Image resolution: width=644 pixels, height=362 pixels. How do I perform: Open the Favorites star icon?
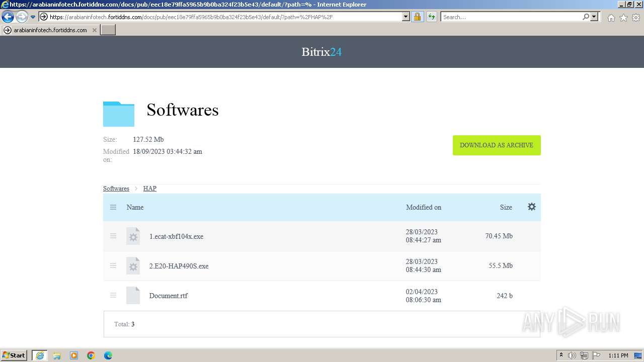623,18
